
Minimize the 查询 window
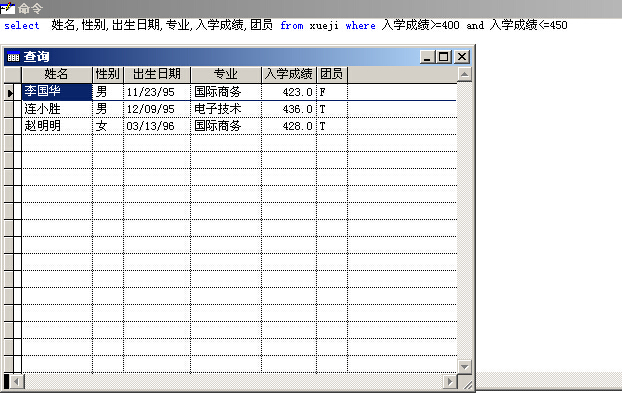427,57
